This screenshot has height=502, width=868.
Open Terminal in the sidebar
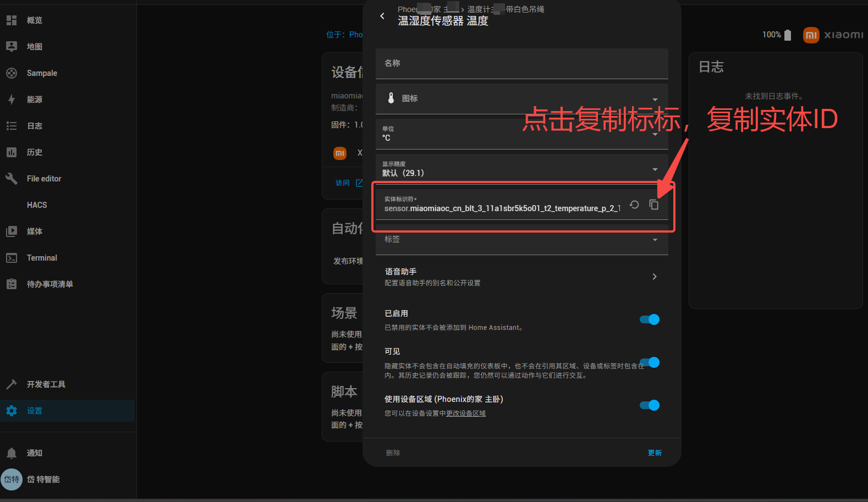point(42,258)
